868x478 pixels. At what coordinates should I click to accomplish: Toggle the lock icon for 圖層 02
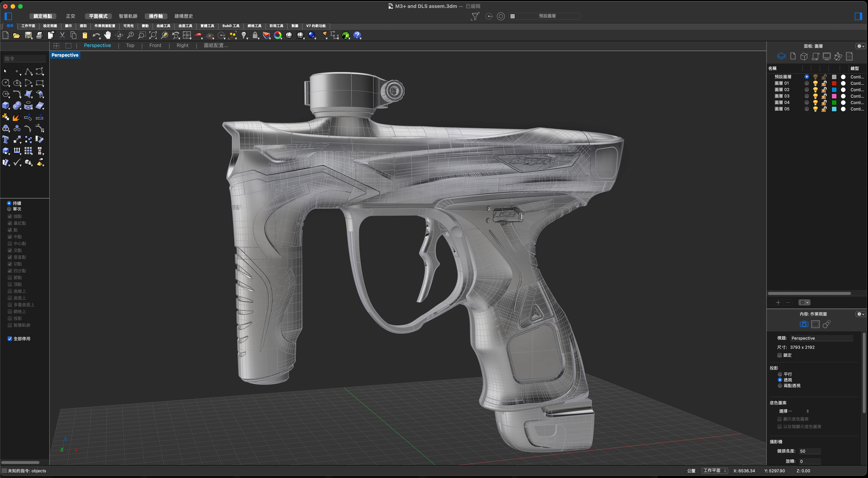click(824, 90)
